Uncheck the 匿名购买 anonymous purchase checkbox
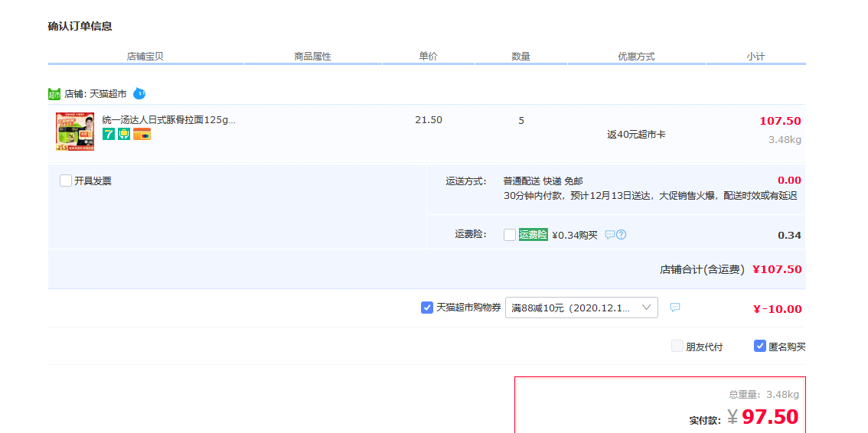Viewport: 868px width, 433px height. coord(760,347)
